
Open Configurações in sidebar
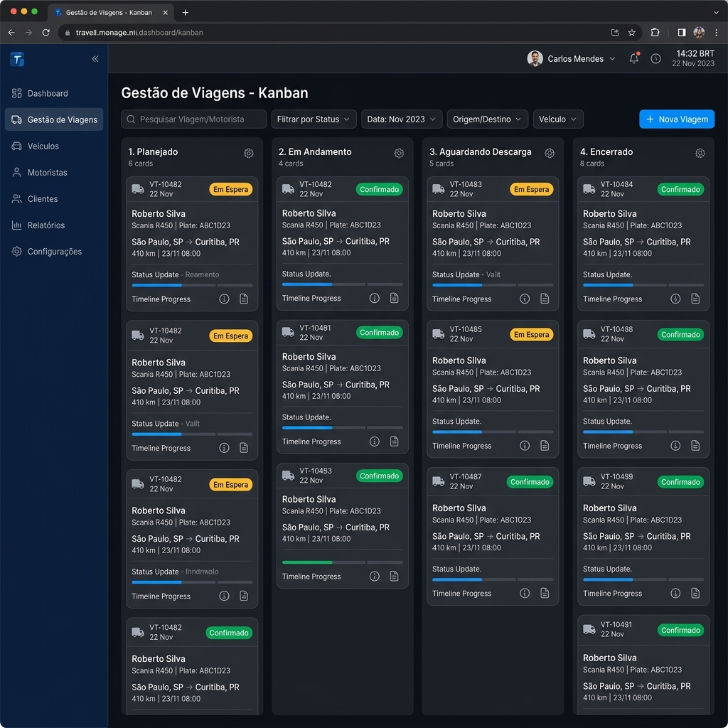pyautogui.click(x=54, y=252)
